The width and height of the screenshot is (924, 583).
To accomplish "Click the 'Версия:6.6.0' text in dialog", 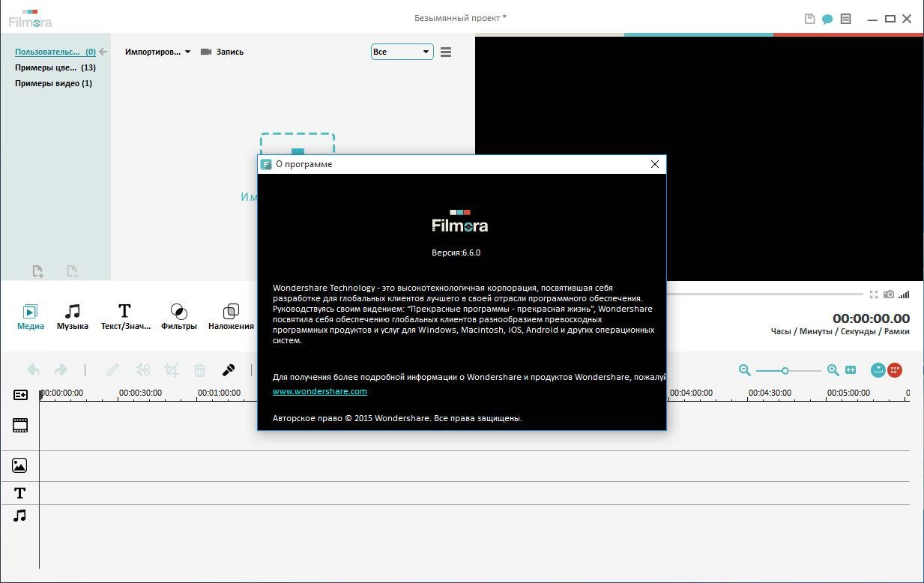I will tap(456, 253).
